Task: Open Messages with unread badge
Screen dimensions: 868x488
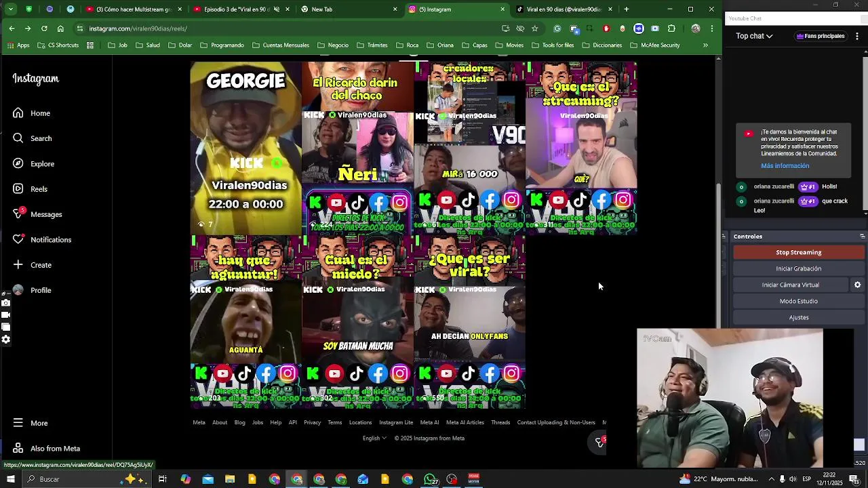Action: coord(37,214)
